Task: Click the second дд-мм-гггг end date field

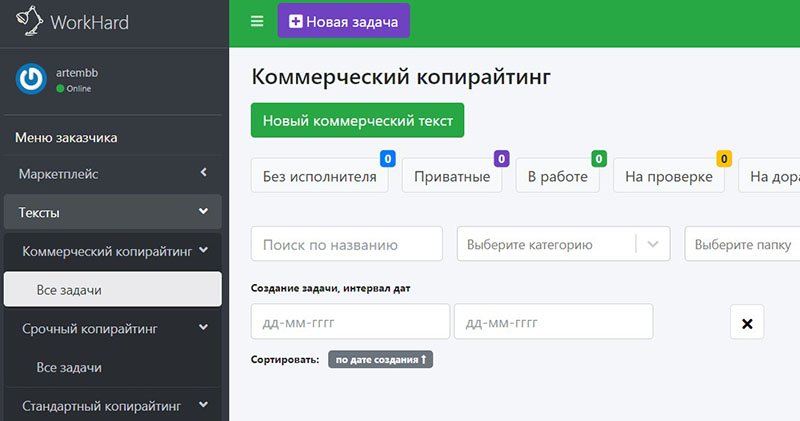Action: (554, 321)
